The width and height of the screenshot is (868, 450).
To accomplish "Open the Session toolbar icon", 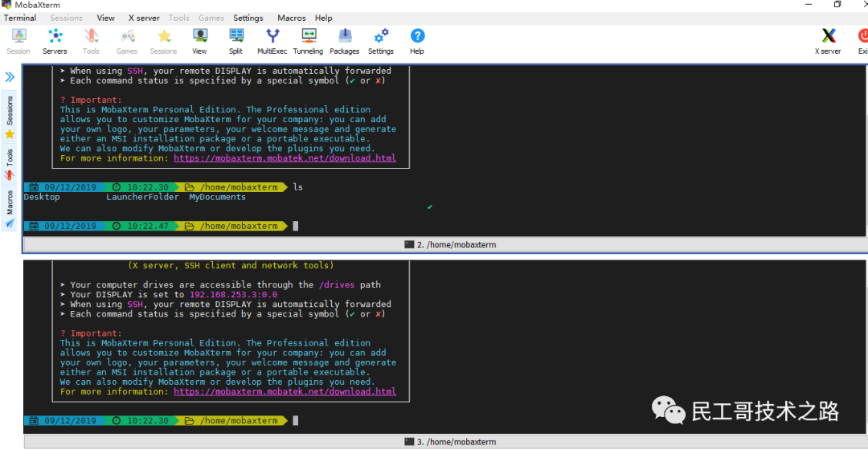I will coord(18,42).
